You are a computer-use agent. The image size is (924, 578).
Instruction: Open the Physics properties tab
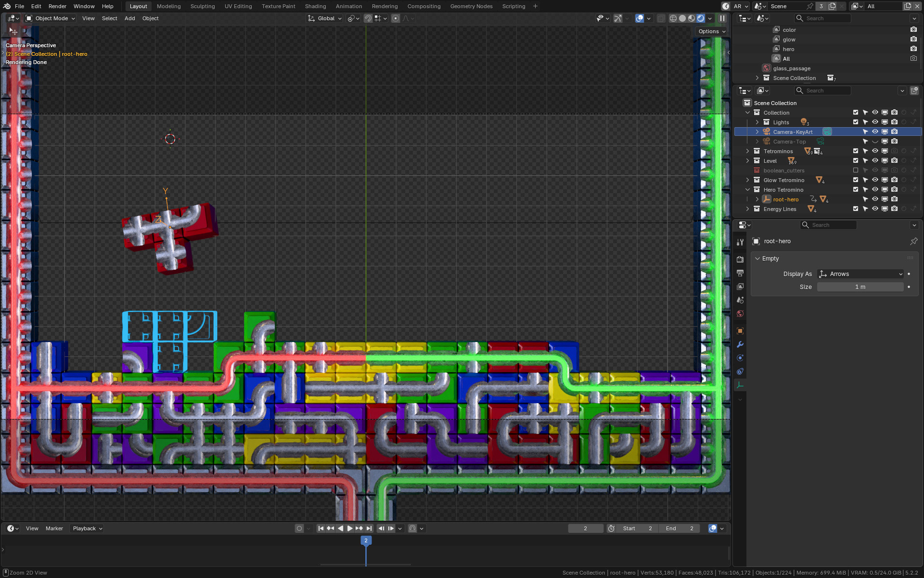[x=740, y=358]
